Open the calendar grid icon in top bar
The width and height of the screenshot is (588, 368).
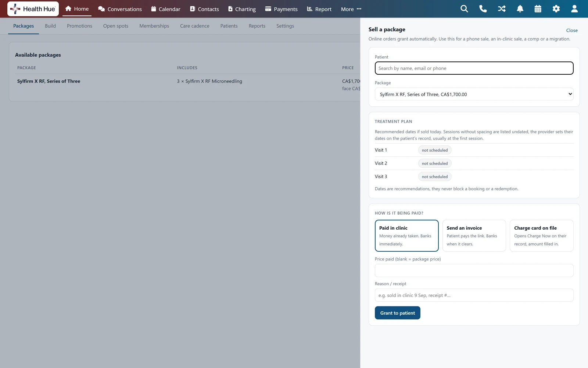pos(538,9)
